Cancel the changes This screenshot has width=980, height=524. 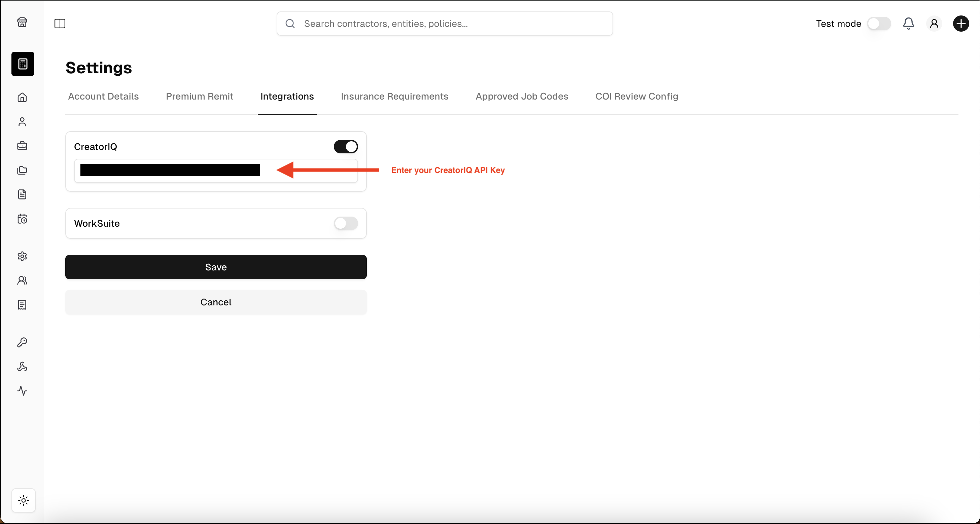tap(216, 302)
